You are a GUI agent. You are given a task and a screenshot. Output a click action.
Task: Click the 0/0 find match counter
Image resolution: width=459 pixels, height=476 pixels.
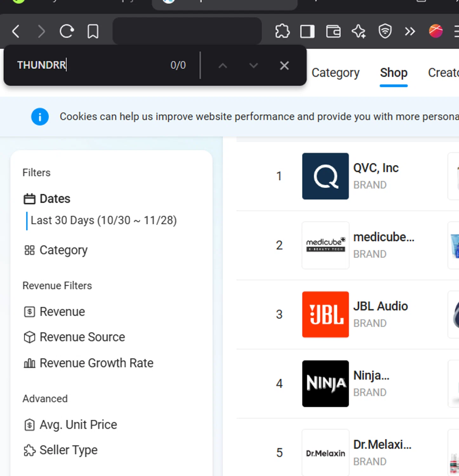(x=178, y=65)
